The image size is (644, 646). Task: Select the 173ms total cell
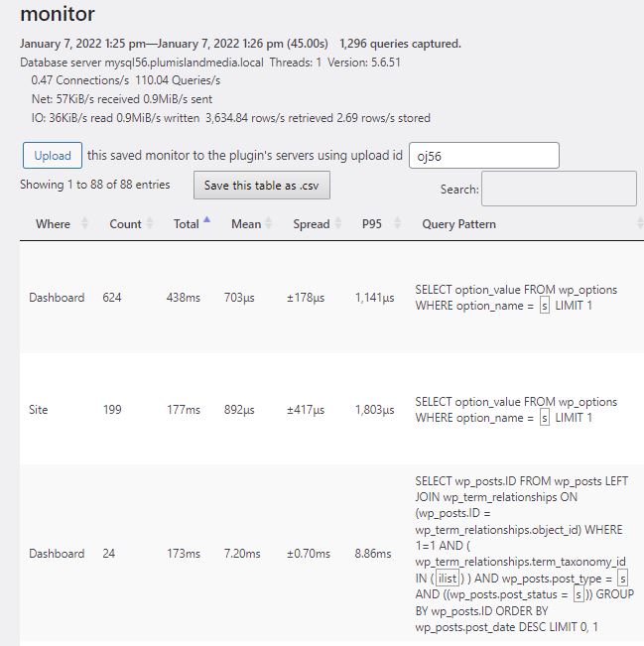pyautogui.click(x=184, y=554)
